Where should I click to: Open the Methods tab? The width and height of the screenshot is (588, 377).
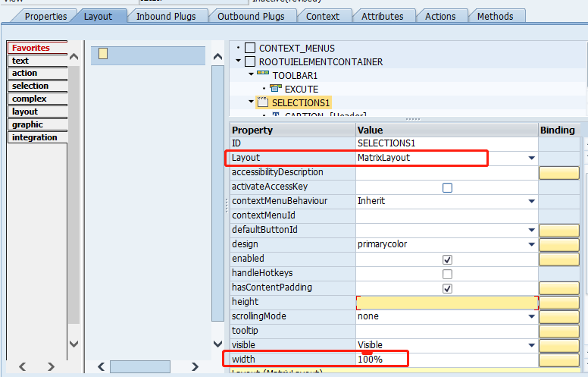click(x=495, y=16)
